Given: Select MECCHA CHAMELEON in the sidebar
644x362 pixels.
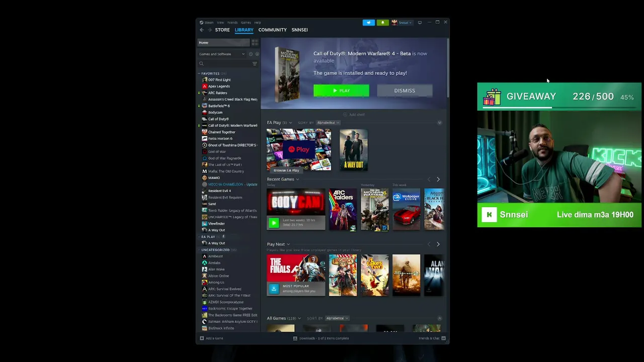Looking at the screenshot, I should point(233,185).
